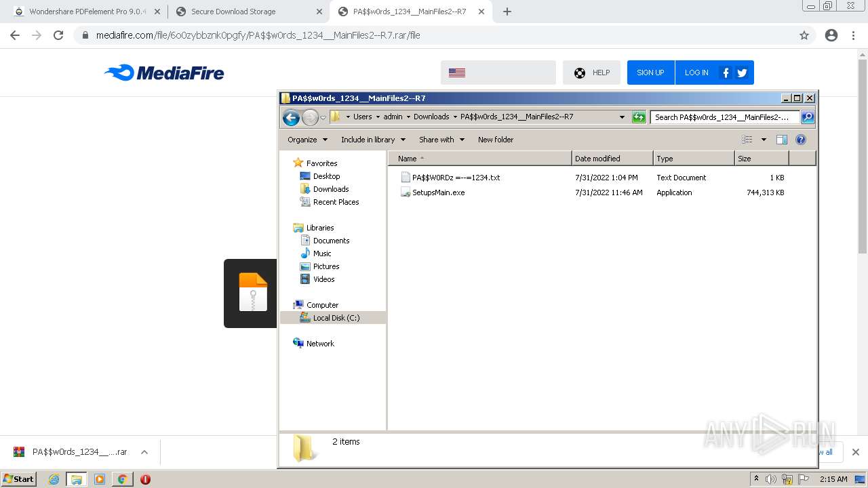868x488 pixels.
Task: Reload the MediaFire page
Action: point(58,35)
